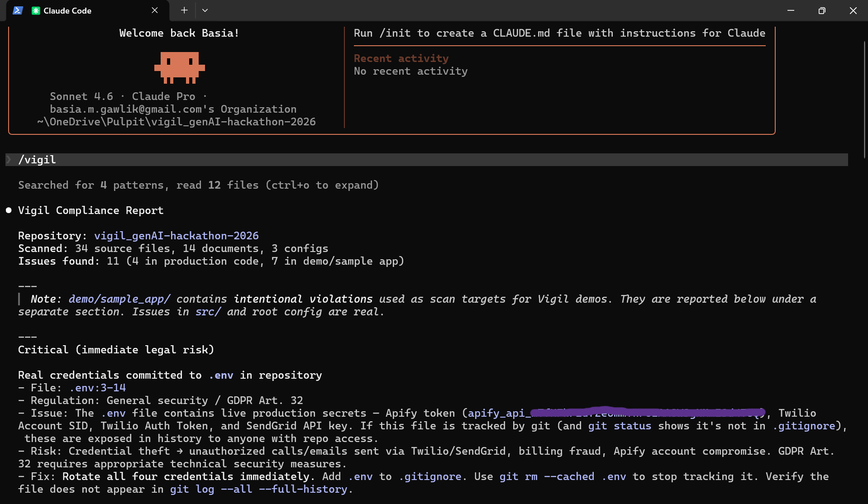Screen dimensions: 868x504
Task: Click the 'Issues found: 11' summary line
Action: pyautogui.click(x=211, y=261)
